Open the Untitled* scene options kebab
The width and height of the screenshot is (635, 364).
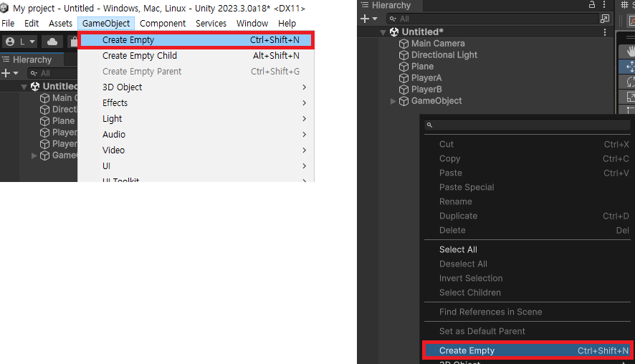(605, 32)
